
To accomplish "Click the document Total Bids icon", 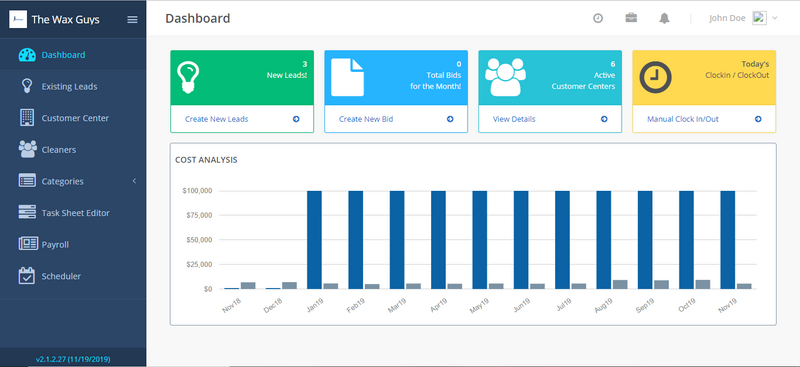I will [347, 77].
